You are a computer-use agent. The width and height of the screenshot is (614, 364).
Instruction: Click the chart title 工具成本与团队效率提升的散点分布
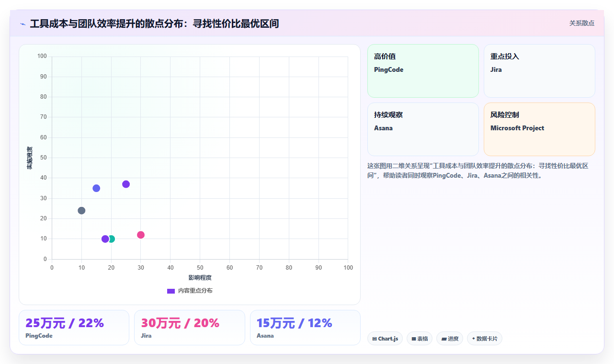point(154,23)
